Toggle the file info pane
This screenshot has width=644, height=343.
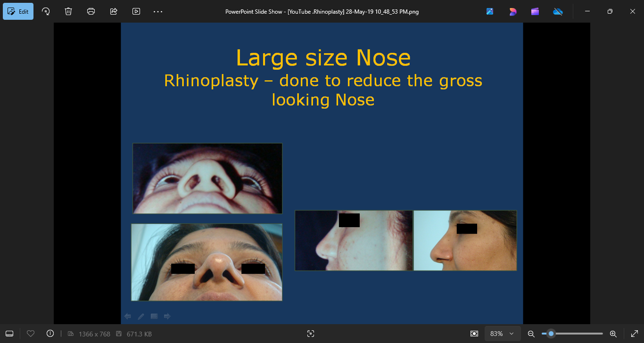click(50, 334)
